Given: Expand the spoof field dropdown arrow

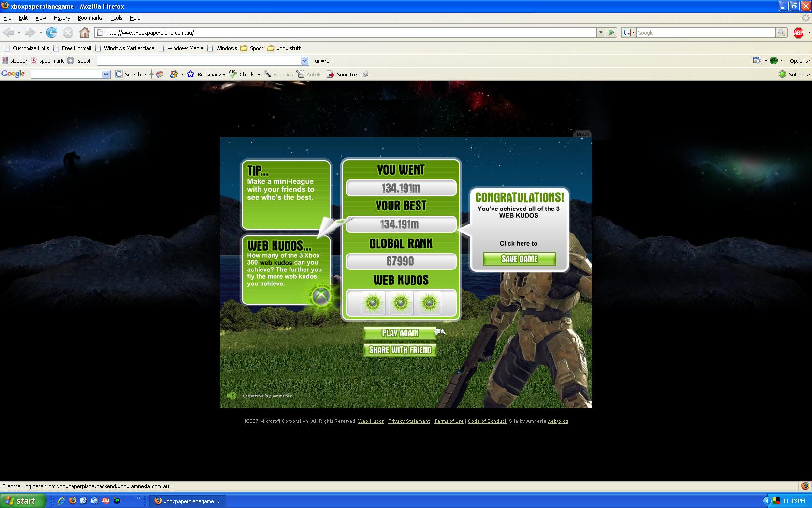Looking at the screenshot, I should coord(304,61).
